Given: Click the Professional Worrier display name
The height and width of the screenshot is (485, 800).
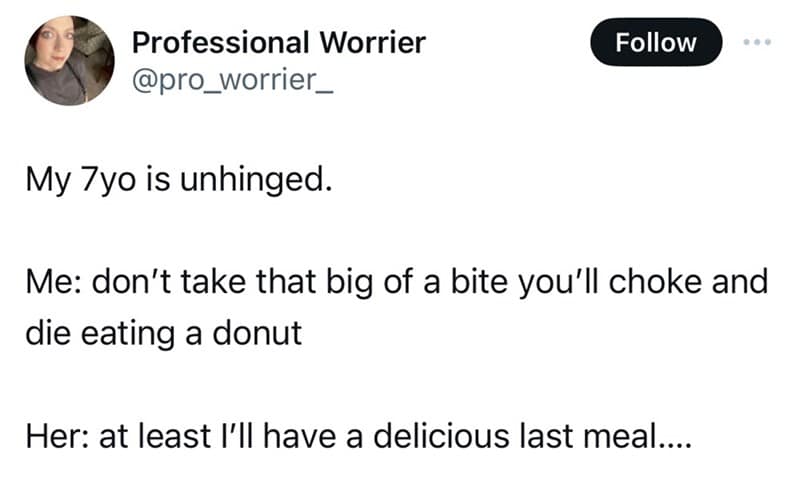Looking at the screenshot, I should pyautogui.click(x=279, y=43).
